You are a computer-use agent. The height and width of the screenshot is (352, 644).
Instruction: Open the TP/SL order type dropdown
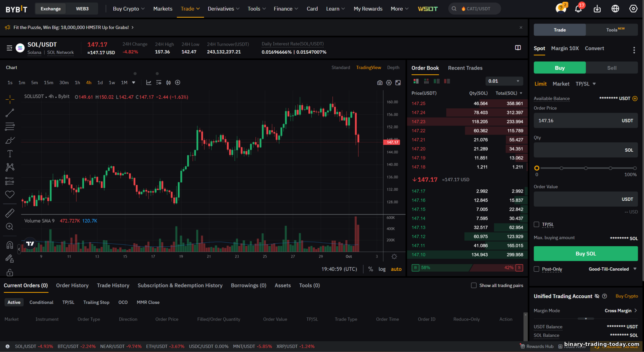click(586, 84)
